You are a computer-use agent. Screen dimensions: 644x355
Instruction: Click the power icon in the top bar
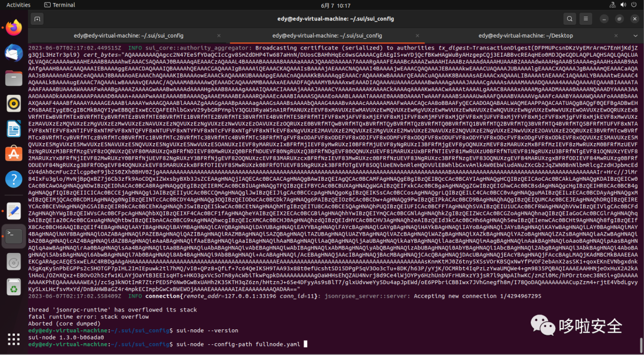pyautogui.click(x=635, y=5)
